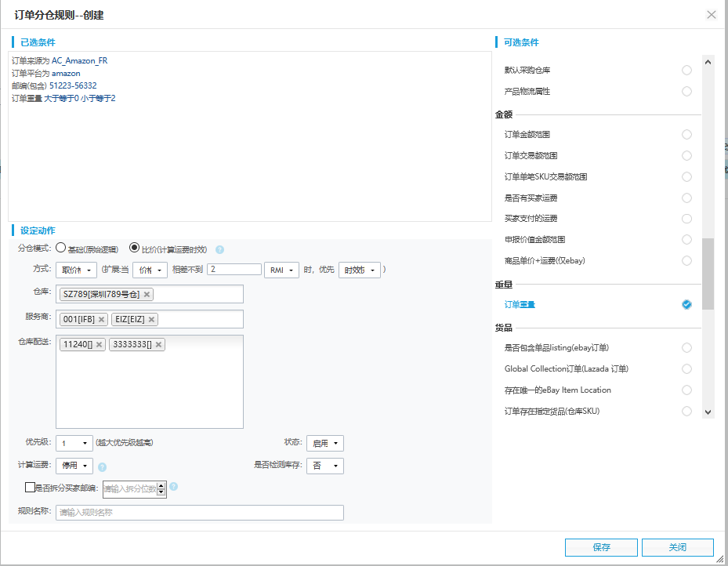Click the conditions list scrollbar down arrow
This screenshot has height=566, width=728.
tap(708, 412)
